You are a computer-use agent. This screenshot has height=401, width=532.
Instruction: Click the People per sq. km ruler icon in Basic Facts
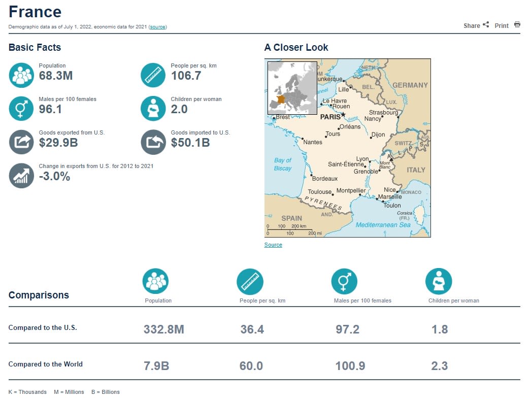153,75
